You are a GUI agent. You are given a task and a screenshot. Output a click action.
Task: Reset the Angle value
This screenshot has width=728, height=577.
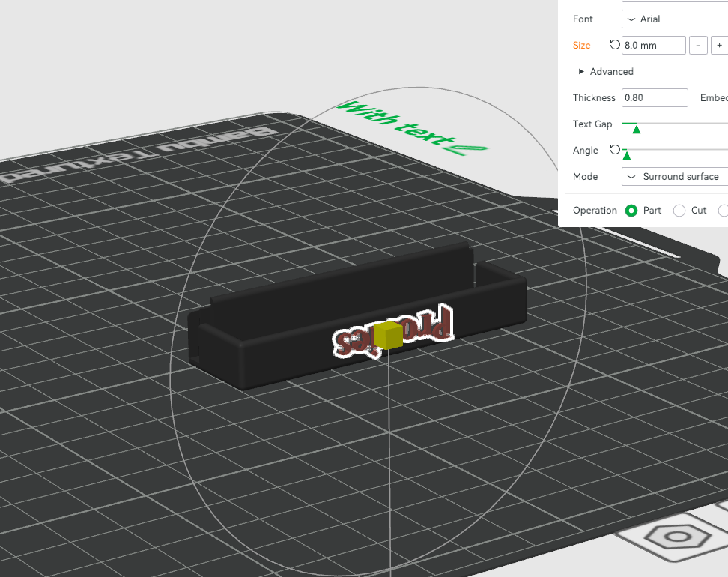coord(615,150)
